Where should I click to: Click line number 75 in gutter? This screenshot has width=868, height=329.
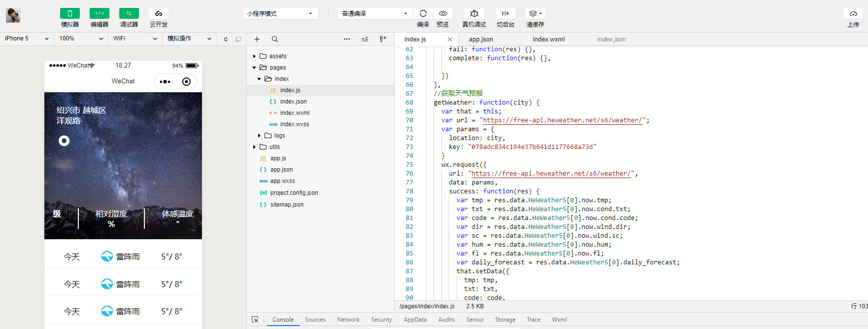tap(409, 165)
